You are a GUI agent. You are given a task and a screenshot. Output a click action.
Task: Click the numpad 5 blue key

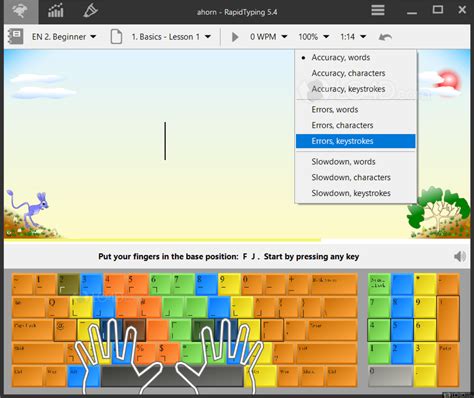[402, 330]
